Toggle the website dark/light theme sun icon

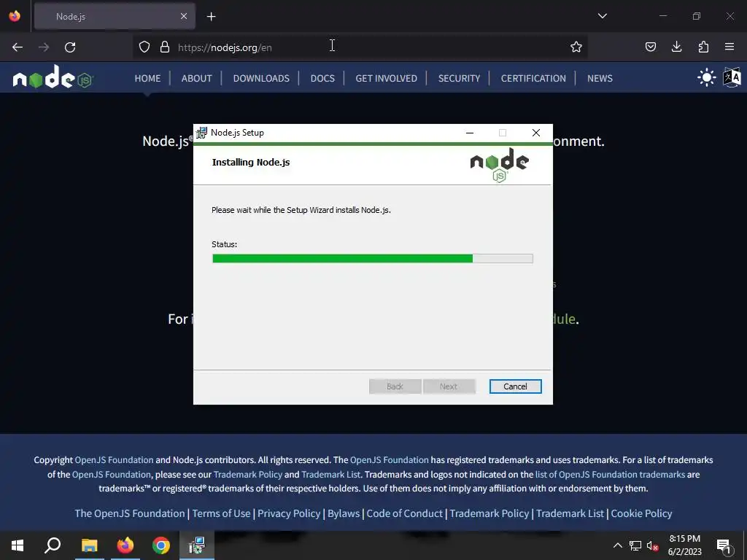click(x=706, y=77)
